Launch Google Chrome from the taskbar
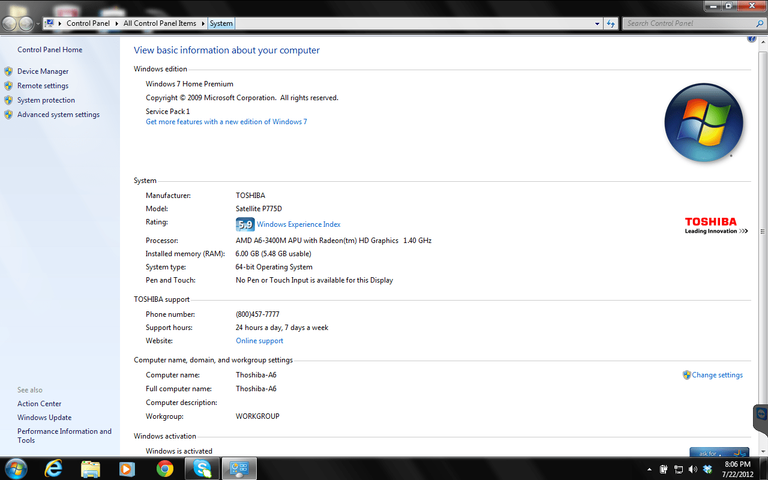The height and width of the screenshot is (480, 768). click(x=165, y=469)
